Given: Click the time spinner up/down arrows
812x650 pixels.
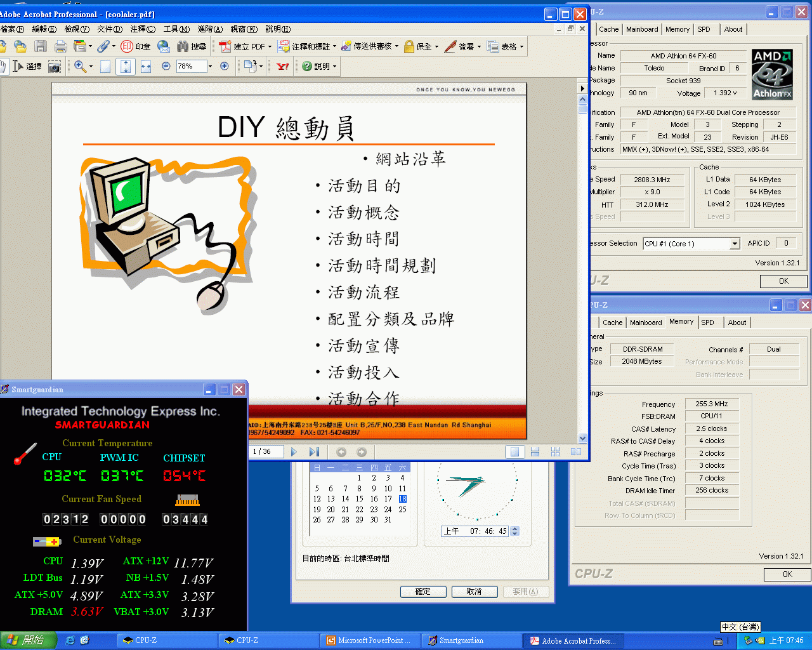Looking at the screenshot, I should coord(515,531).
